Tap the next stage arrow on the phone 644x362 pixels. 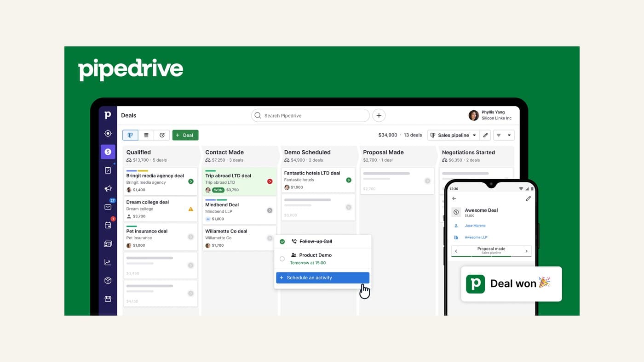point(527,251)
